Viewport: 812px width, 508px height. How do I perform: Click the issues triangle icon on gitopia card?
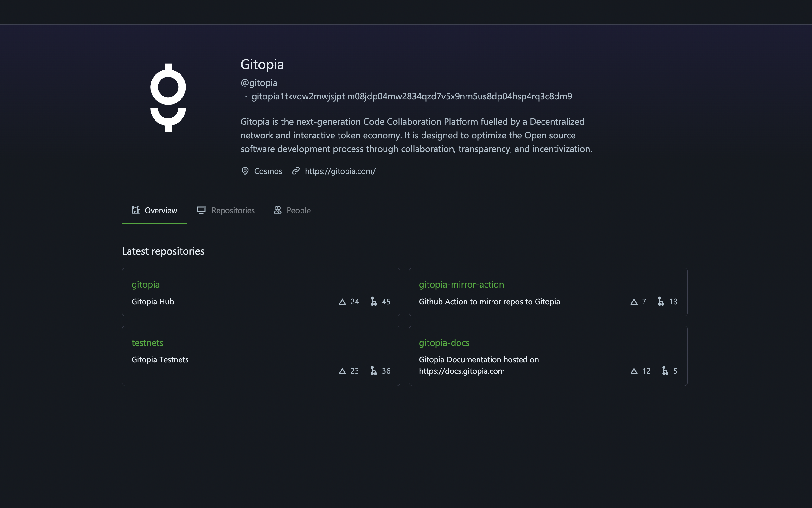(342, 302)
